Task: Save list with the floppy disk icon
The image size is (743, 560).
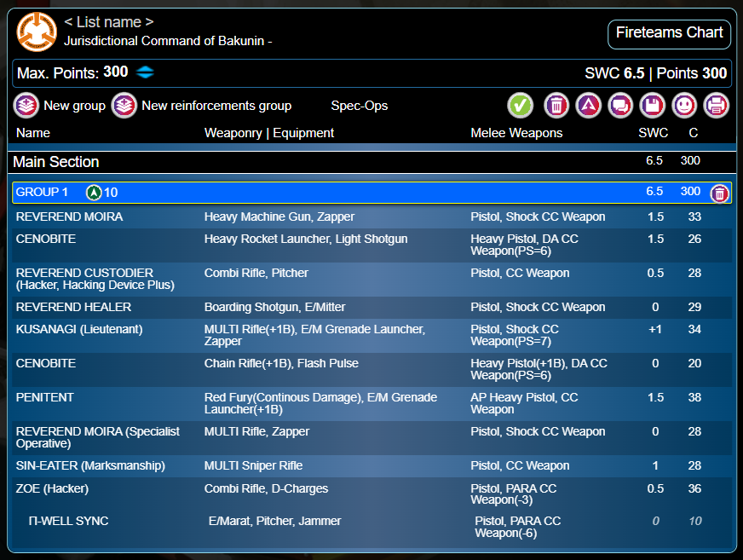Action: (x=653, y=106)
